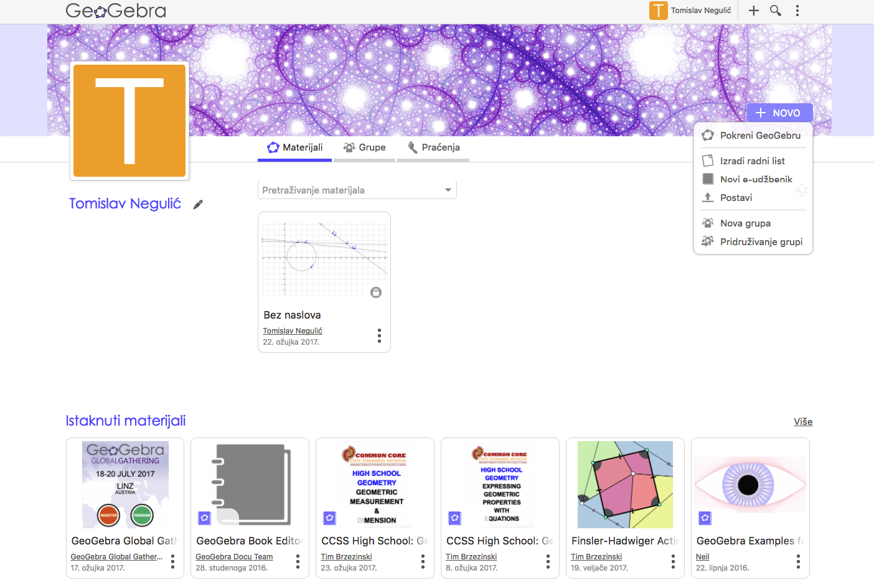Screen dimensions: 874x588
Task: Open options menu for GeoGebra Examples card
Action: [798, 562]
